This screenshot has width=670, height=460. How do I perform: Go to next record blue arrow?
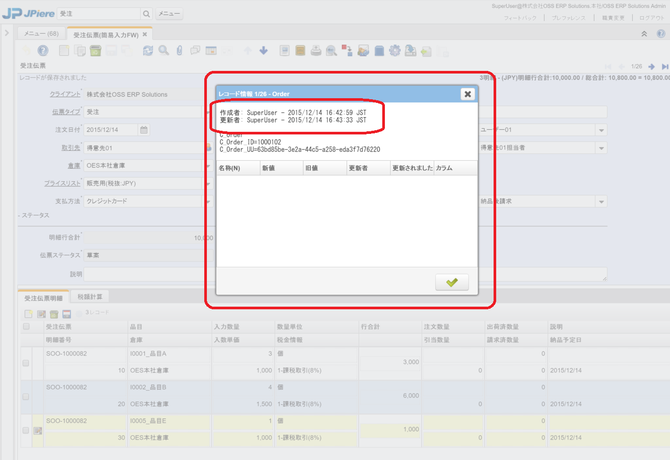pyautogui.click(x=651, y=67)
